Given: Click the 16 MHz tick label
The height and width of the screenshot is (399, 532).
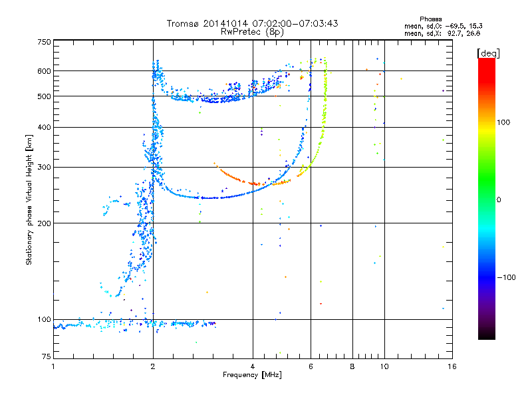Looking at the screenshot, I should coord(452,366).
